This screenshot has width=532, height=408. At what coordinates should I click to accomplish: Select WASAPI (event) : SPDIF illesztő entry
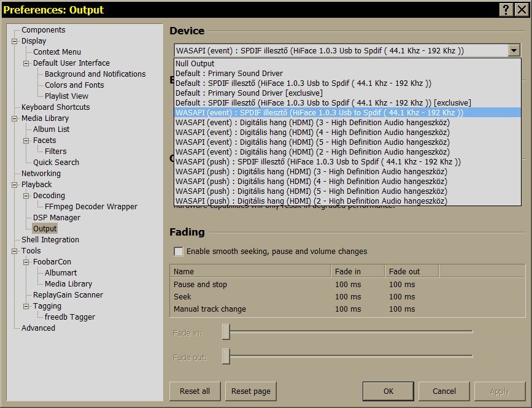(347, 113)
